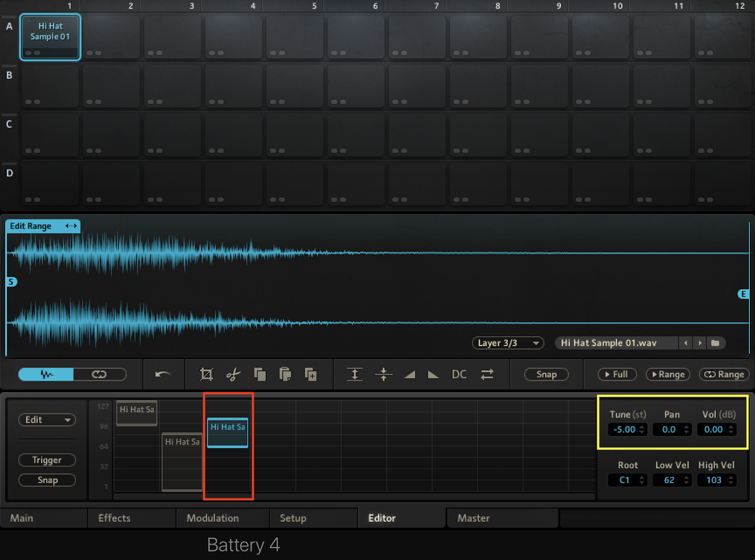755x560 pixels.
Task: Go to the Setup tab
Action: 314,518
